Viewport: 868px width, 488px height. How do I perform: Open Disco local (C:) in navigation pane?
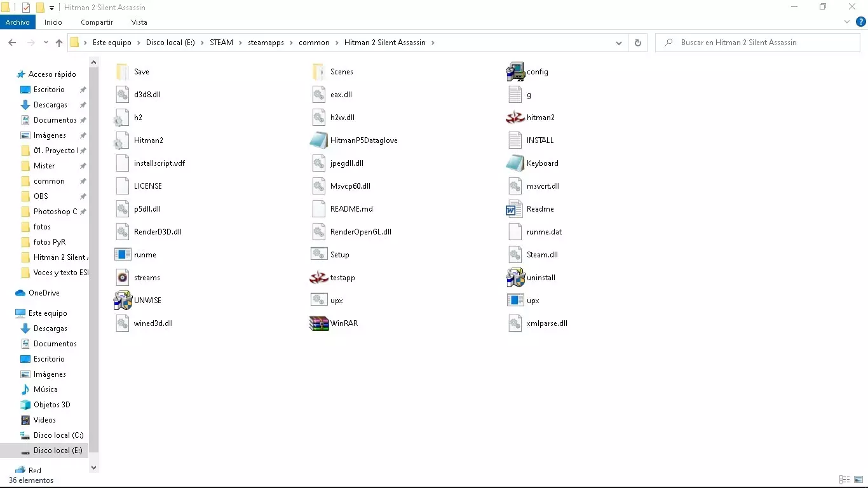click(52, 435)
